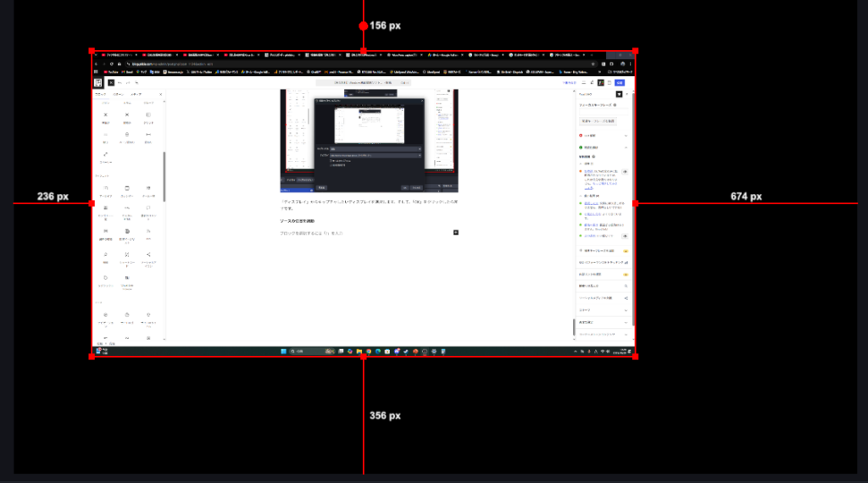Image resolution: width=868 pixels, height=483 pixels.
Task: Undo the last edit in the editor toolbar
Action: 120,82
